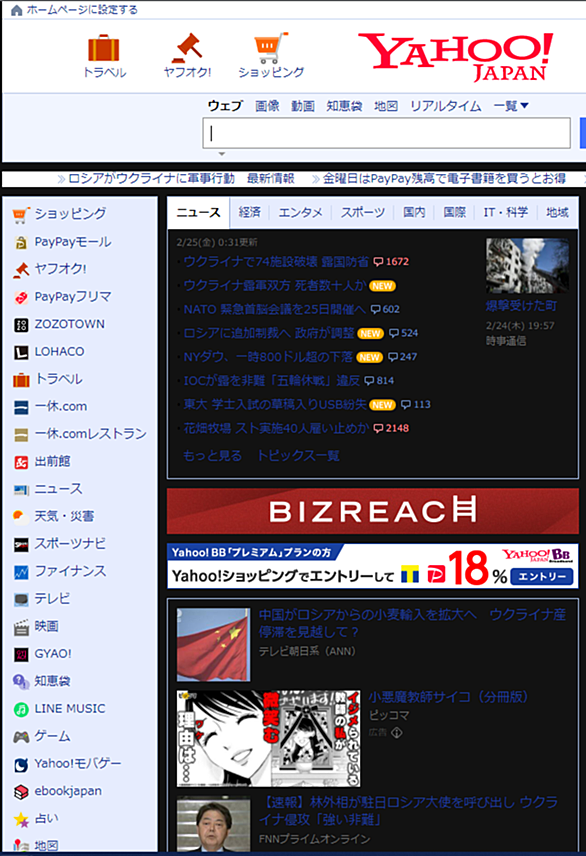The height and width of the screenshot is (856, 586).
Task: Select the 知恵袋 search tab
Action: pos(344,106)
